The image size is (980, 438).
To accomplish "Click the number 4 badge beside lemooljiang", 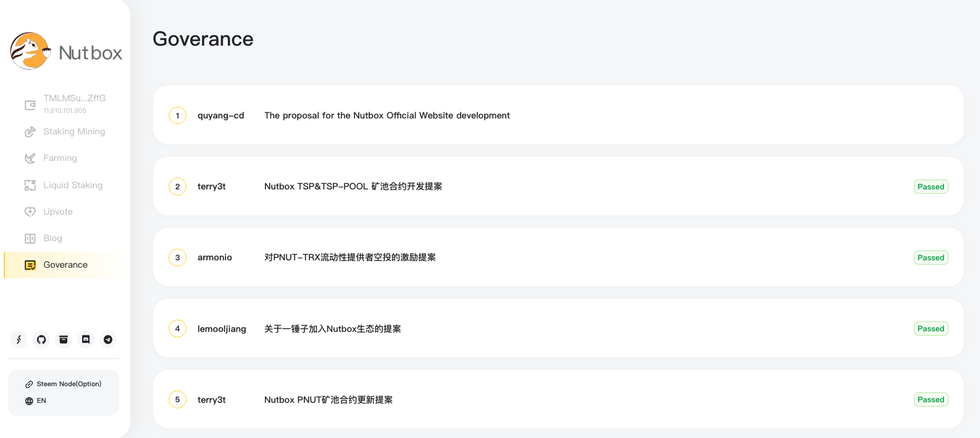I will point(177,329).
